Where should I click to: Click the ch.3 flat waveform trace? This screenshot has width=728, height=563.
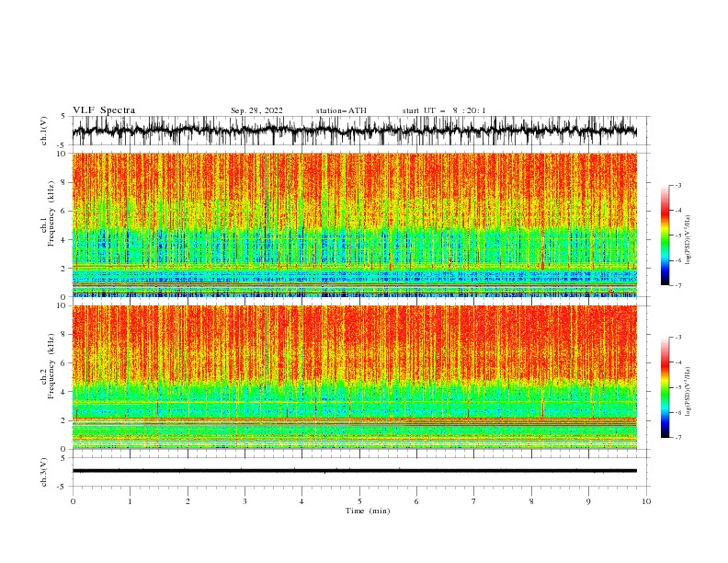354,471
